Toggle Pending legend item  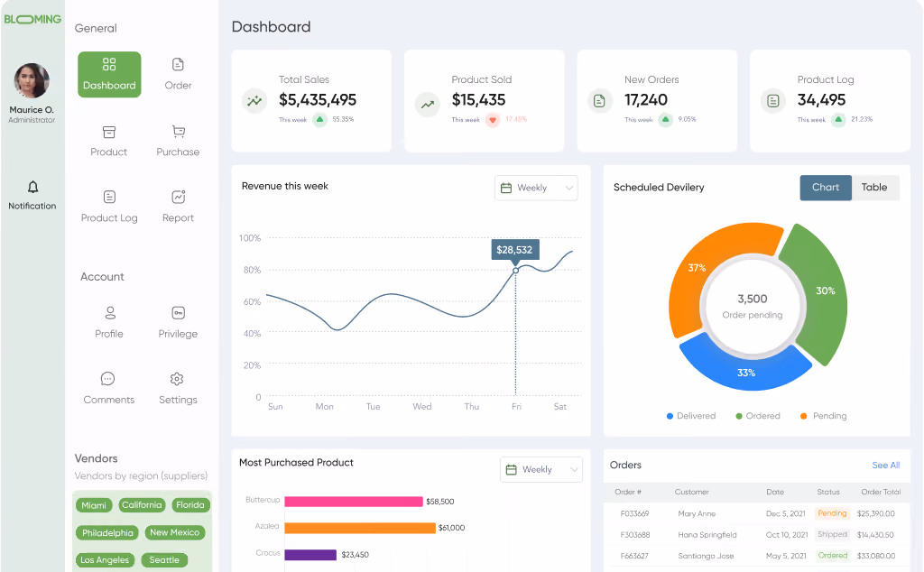point(823,416)
